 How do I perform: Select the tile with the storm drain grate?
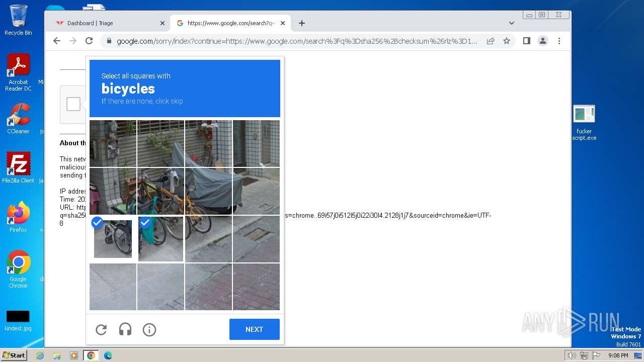[x=256, y=239]
